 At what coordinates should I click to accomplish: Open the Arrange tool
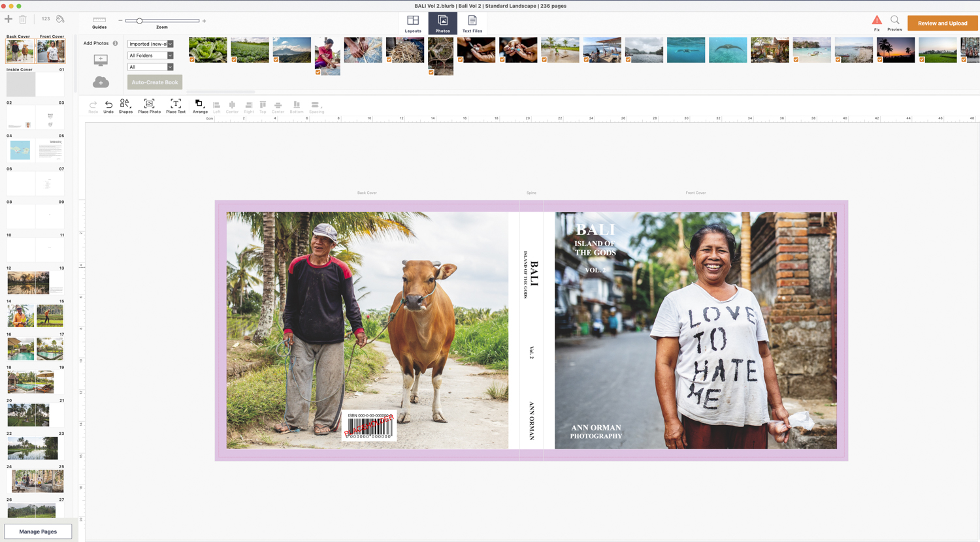point(200,106)
